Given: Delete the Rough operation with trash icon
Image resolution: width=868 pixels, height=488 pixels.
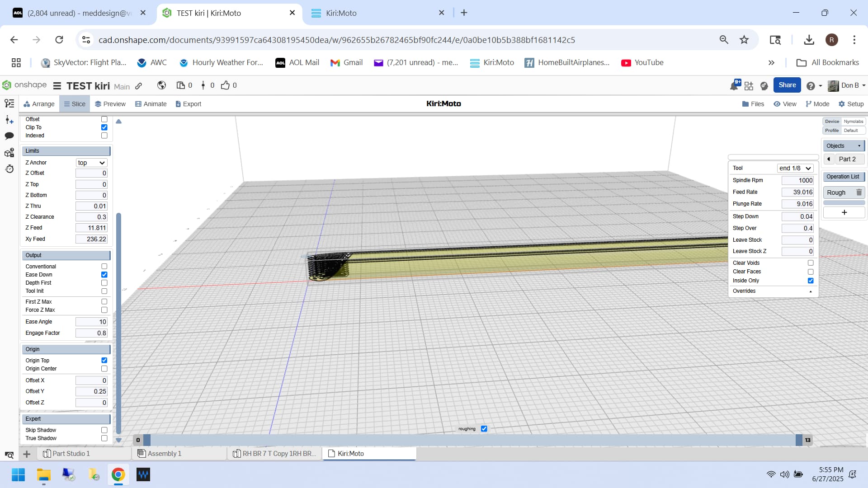Looking at the screenshot, I should pos(859,192).
